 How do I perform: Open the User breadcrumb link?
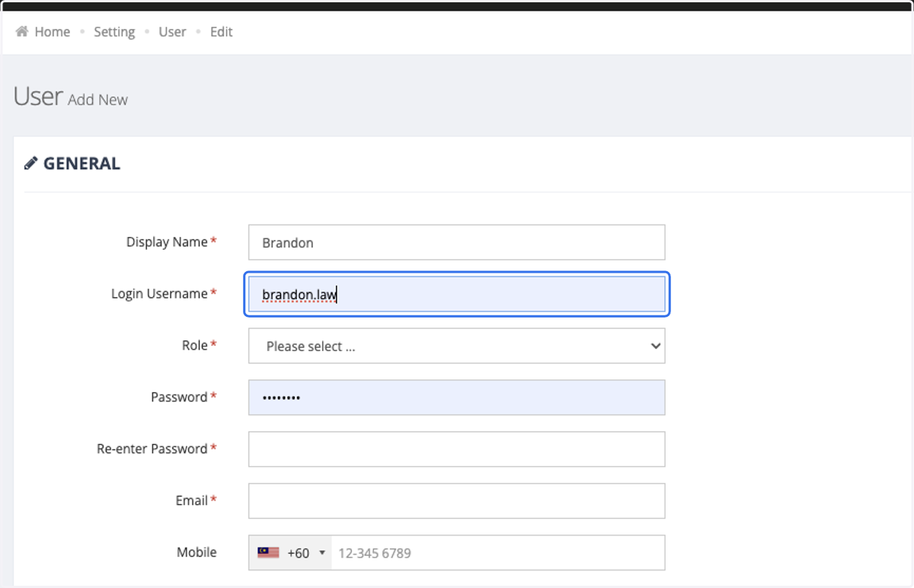click(172, 32)
